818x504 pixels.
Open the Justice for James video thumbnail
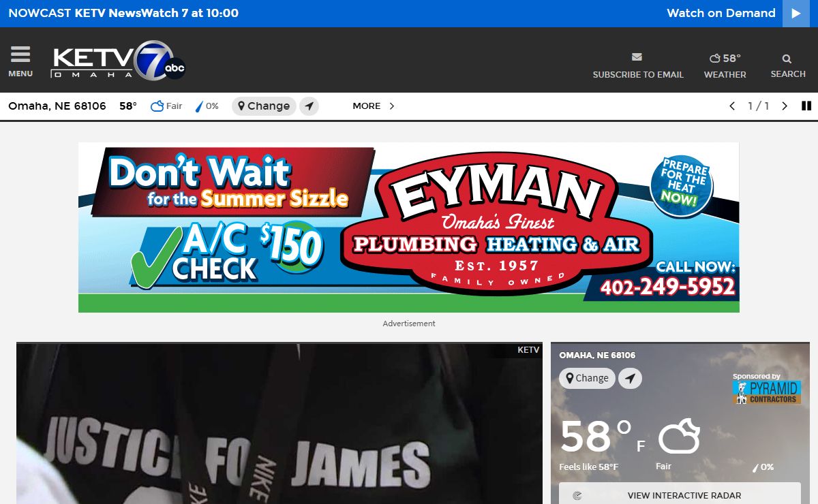pos(279,423)
